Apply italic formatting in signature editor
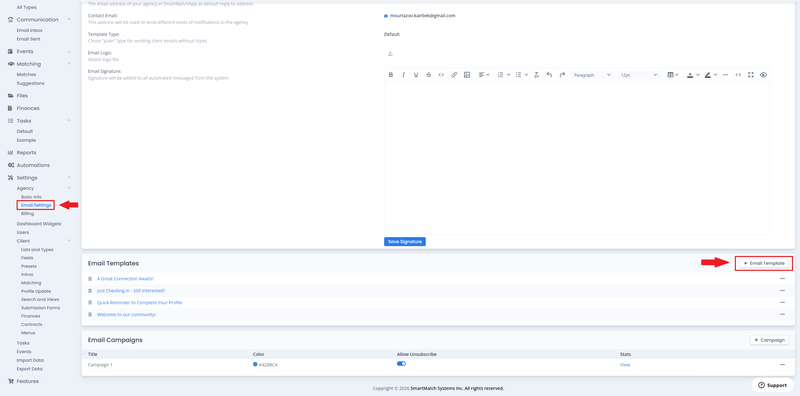Viewport: 800px width, 396px height. (403, 75)
